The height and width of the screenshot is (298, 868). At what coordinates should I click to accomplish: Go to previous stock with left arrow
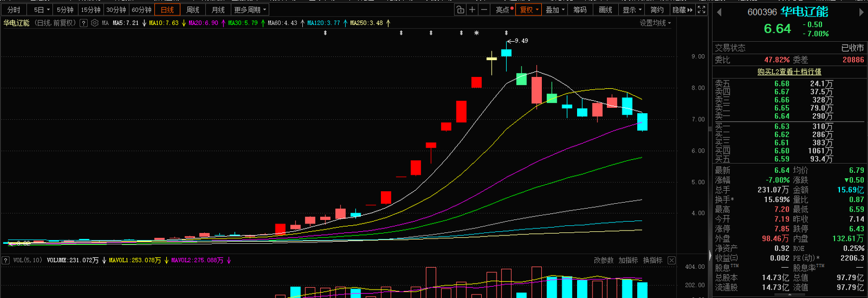[719, 12]
